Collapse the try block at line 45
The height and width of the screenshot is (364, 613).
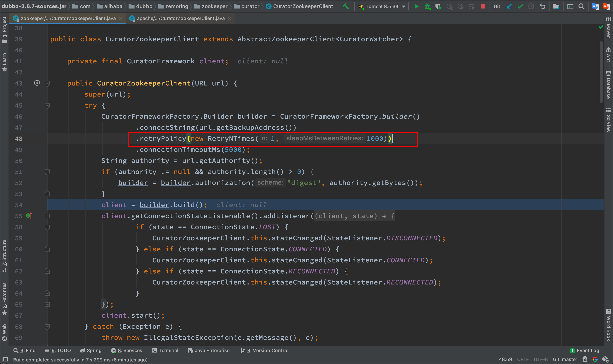[47, 105]
